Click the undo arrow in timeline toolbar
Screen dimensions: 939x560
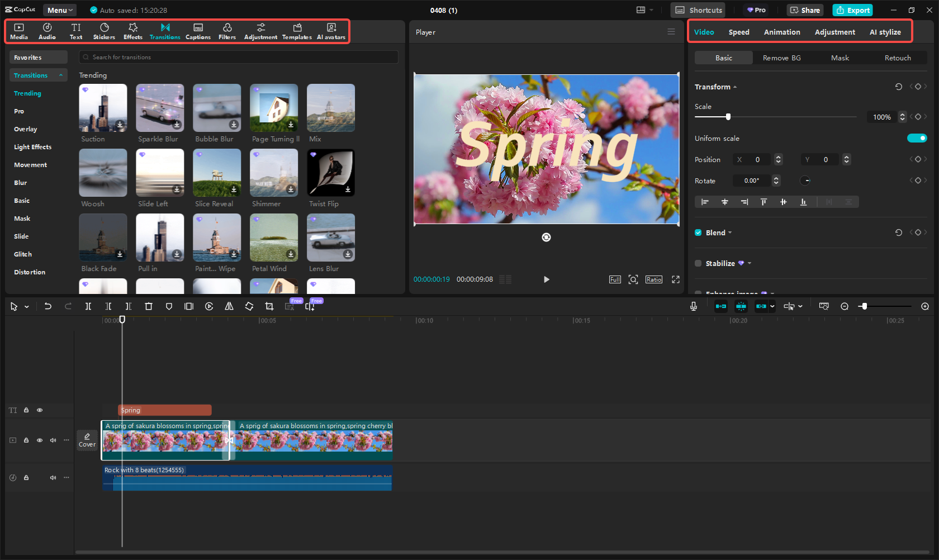(x=48, y=306)
